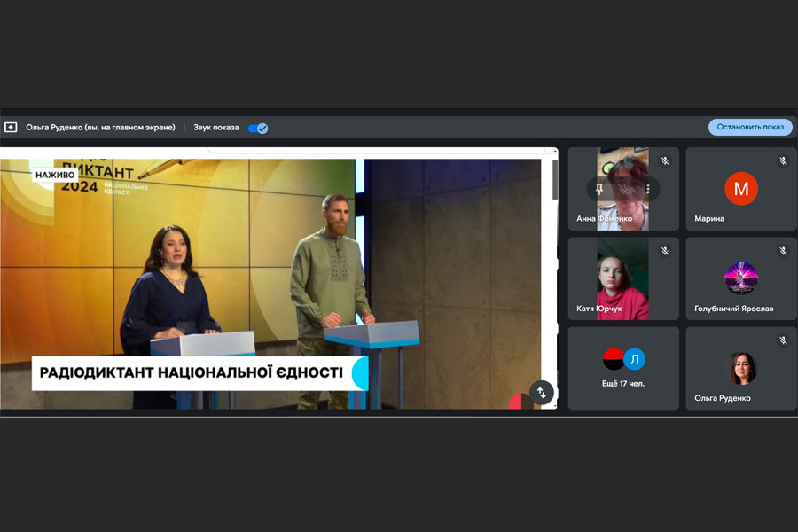Click Марина's orange M avatar
Image resolution: width=798 pixels, height=532 pixels.
(x=741, y=188)
